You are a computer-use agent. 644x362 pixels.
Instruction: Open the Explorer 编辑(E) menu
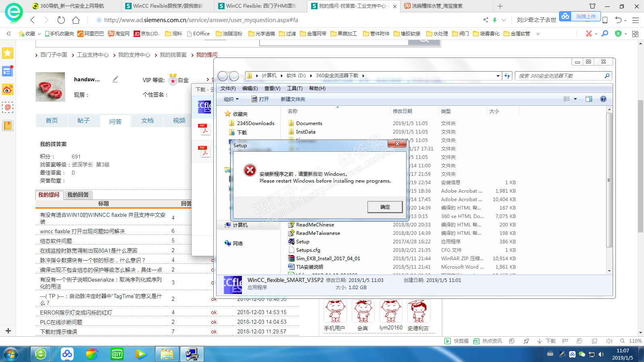(250, 88)
